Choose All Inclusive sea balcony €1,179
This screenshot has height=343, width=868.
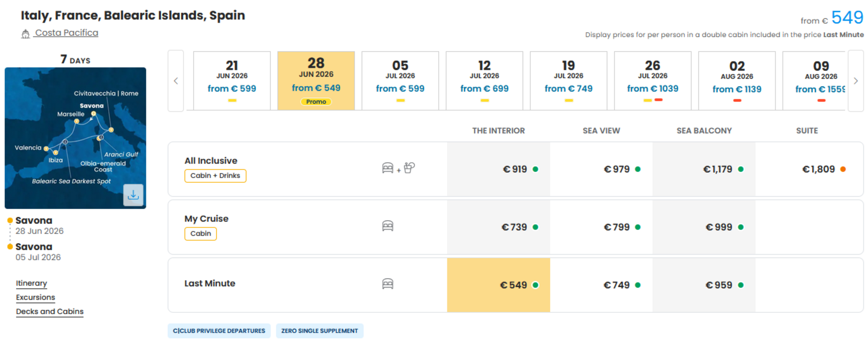704,169
